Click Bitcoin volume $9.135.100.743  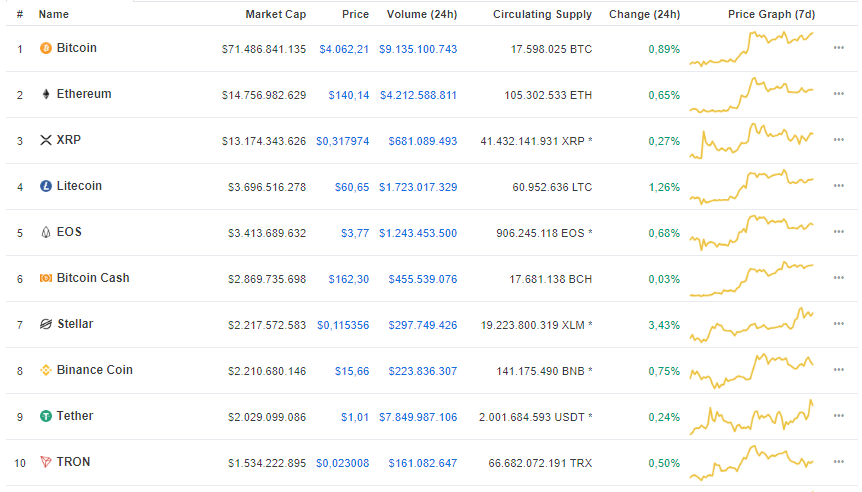click(x=418, y=49)
